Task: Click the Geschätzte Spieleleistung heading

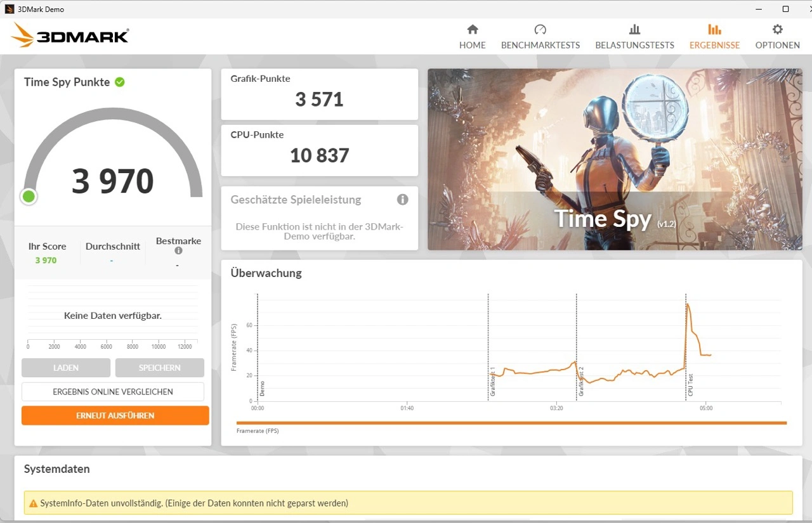Action: pyautogui.click(x=296, y=200)
